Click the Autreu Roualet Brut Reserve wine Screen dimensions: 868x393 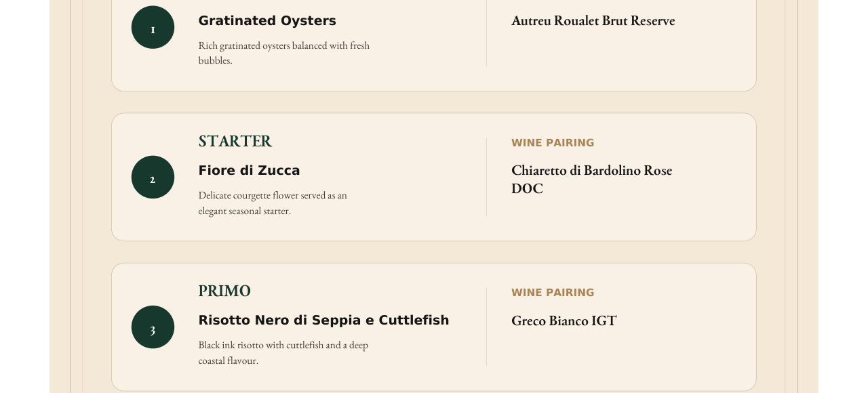(x=593, y=21)
